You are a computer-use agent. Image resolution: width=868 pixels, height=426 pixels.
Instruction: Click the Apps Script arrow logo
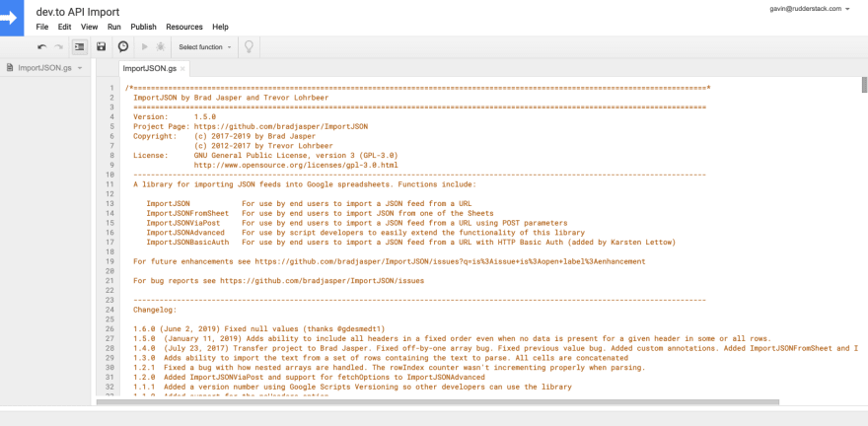12,18
